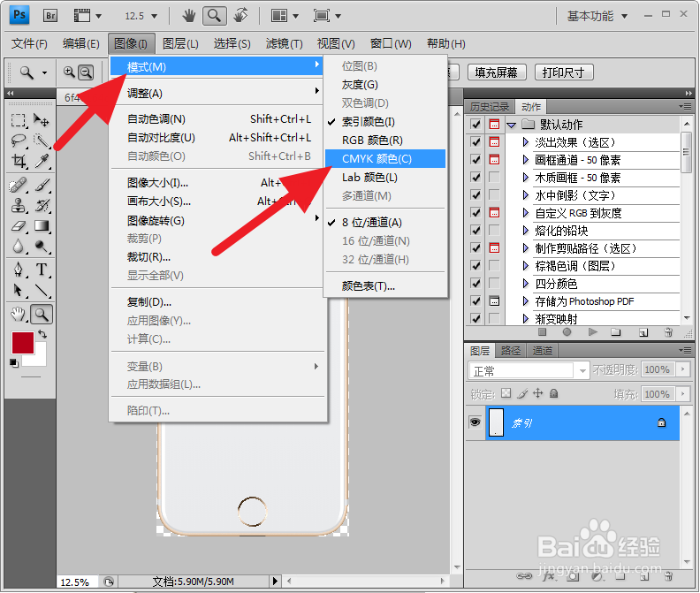Switch to the 历史记录 tab
700x593 pixels.
click(x=490, y=107)
